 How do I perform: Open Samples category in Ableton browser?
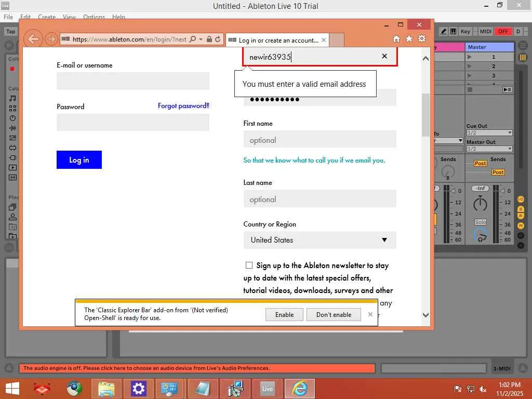[12, 177]
